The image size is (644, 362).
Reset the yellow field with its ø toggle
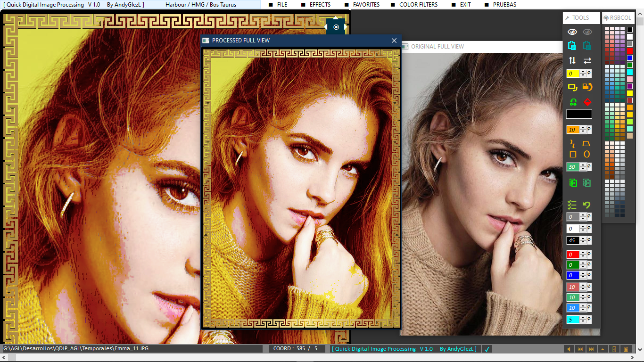click(589, 74)
